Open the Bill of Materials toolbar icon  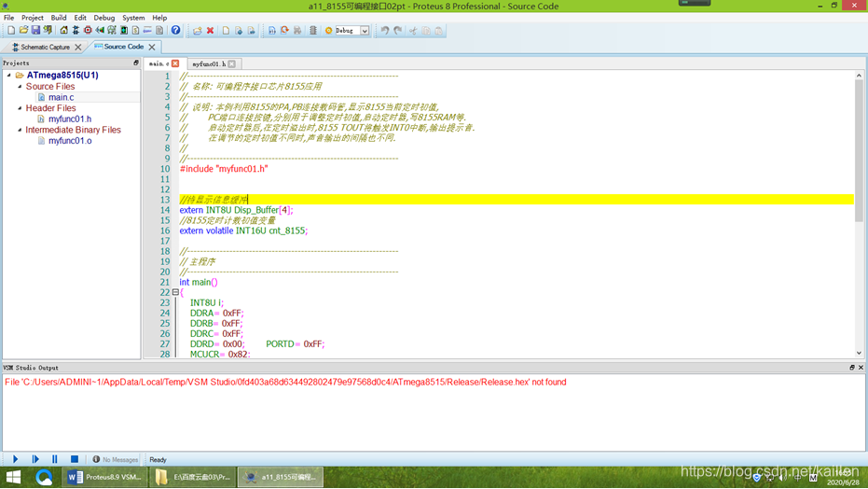[x=135, y=31]
